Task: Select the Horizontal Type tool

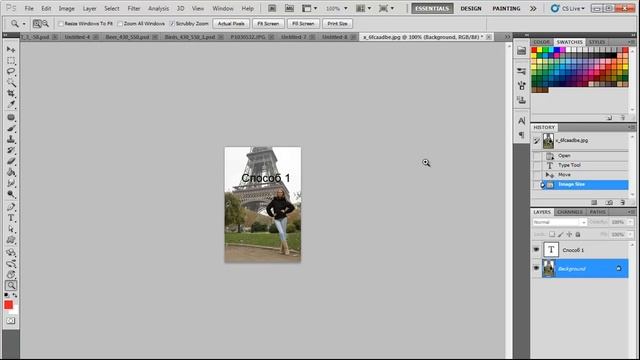Action: 11,218
